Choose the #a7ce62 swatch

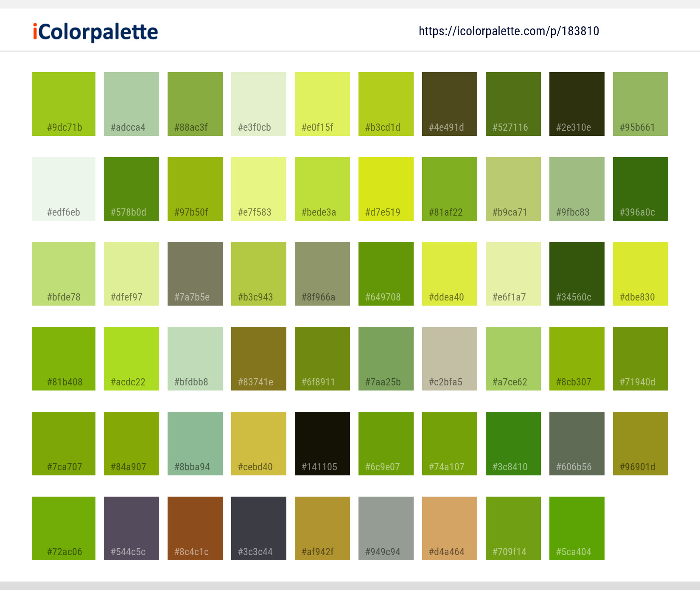[513, 359]
